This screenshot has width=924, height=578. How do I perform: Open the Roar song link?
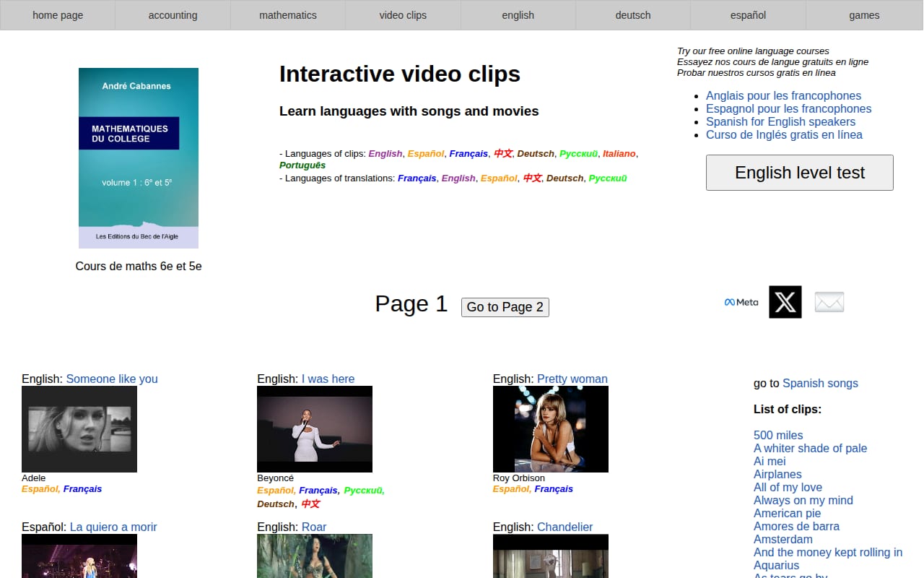click(314, 527)
